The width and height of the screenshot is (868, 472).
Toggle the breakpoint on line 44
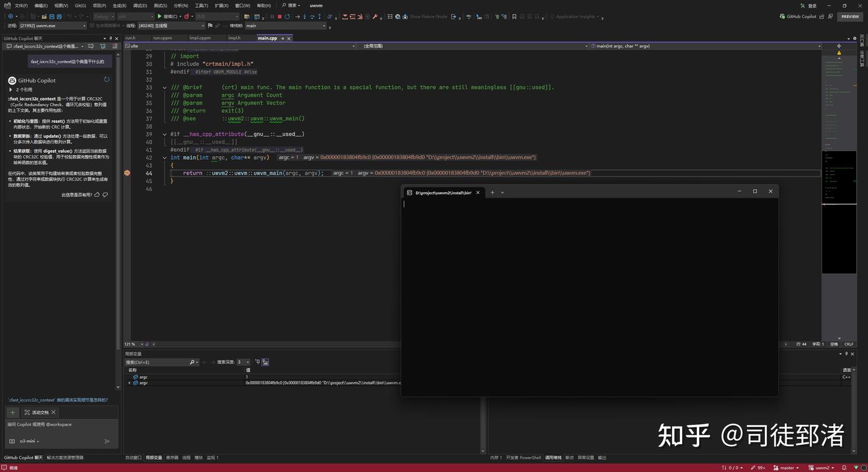(x=127, y=173)
